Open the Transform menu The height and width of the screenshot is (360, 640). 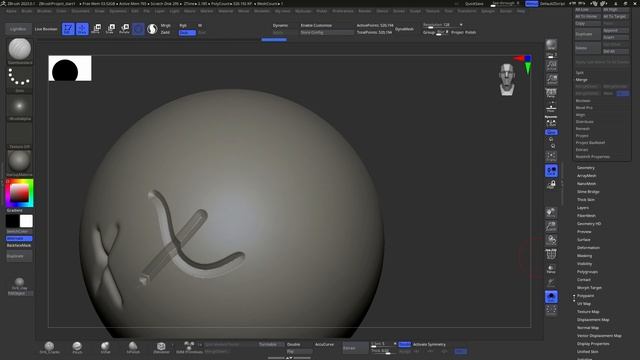coord(467,11)
